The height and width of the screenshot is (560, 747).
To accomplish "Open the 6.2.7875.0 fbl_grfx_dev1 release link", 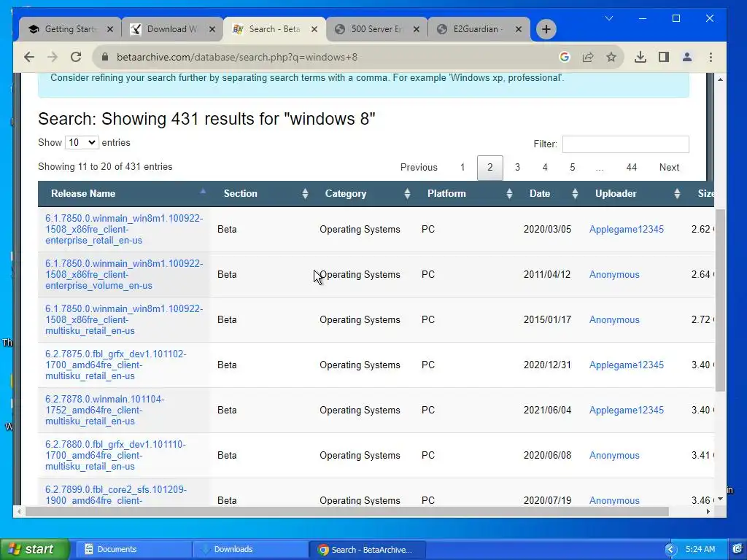I will [116, 365].
